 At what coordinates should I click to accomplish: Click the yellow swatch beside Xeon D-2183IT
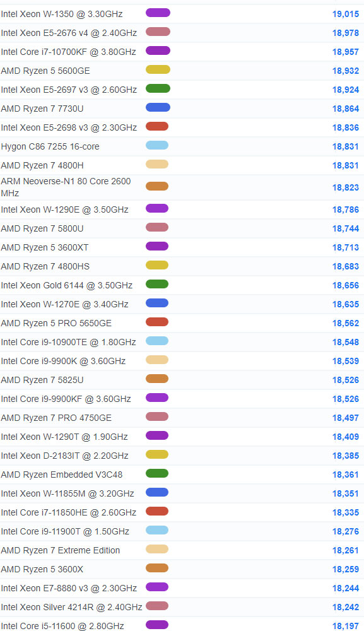[157, 454]
